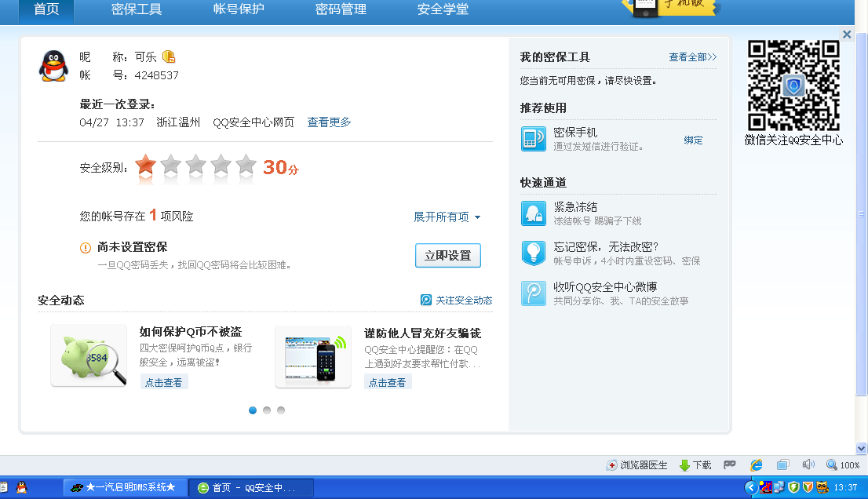The height and width of the screenshot is (499, 868).
Task: Click the lightbulb icon for 忘记密保
Action: tap(533, 253)
